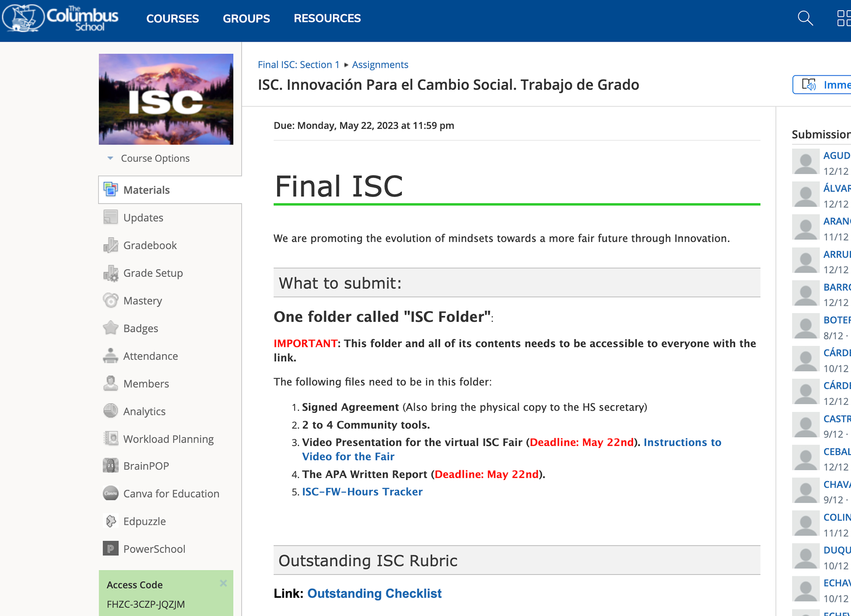Open the COURSES menu
Screen dimensions: 851x616
coord(172,18)
